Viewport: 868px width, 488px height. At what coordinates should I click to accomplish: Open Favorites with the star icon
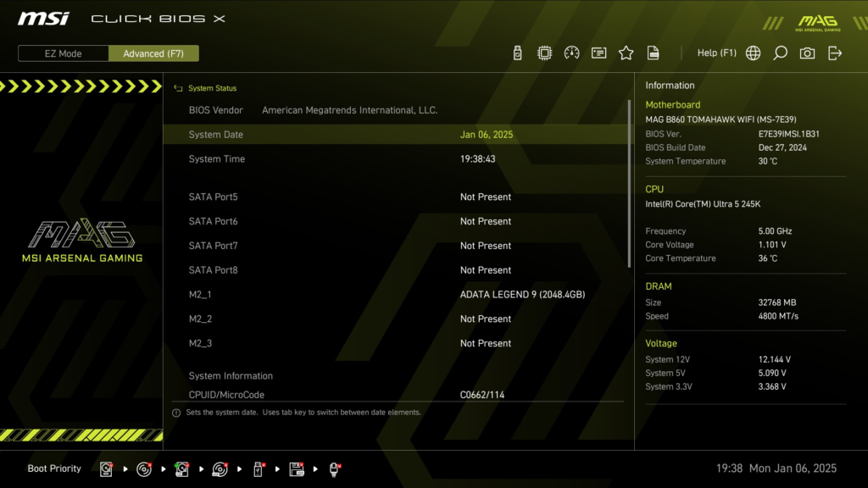pos(626,53)
